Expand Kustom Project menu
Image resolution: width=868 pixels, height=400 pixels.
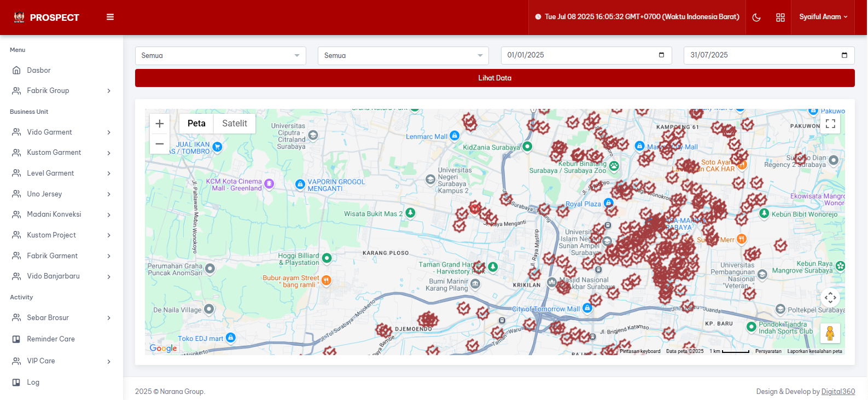pyautogui.click(x=61, y=235)
